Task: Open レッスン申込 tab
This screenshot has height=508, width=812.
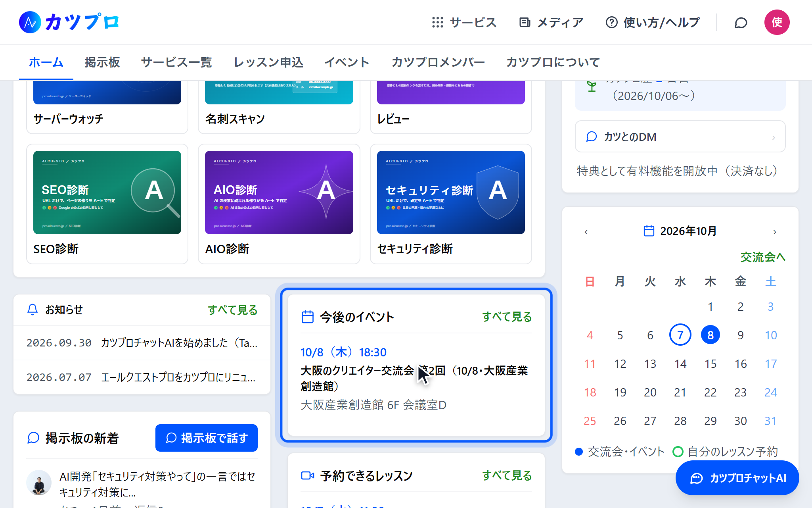Action: point(268,62)
